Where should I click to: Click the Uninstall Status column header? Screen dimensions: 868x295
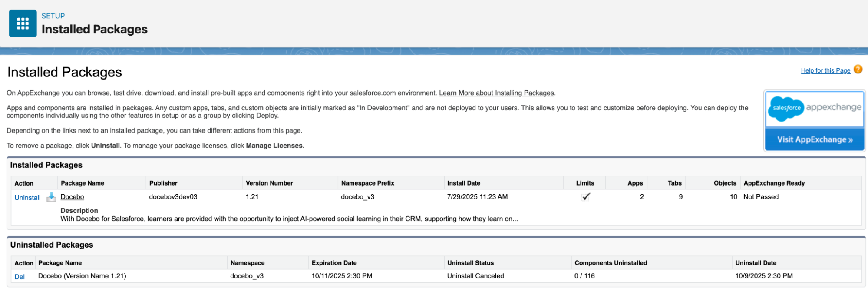470,263
